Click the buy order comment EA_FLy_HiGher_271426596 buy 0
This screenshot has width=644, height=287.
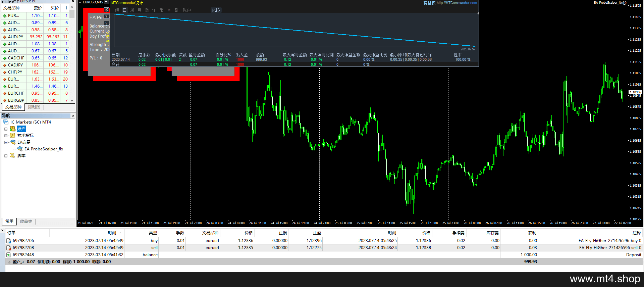(610, 241)
